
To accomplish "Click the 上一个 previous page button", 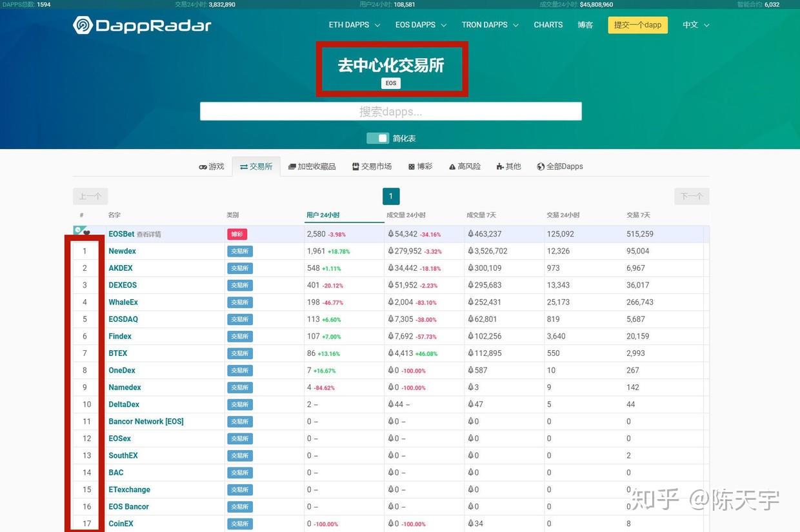I will pyautogui.click(x=90, y=196).
